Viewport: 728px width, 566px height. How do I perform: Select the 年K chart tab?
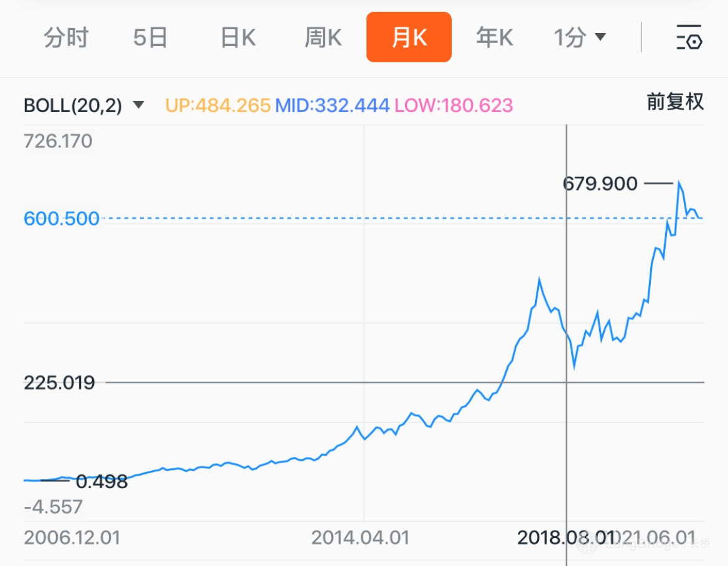pos(495,37)
